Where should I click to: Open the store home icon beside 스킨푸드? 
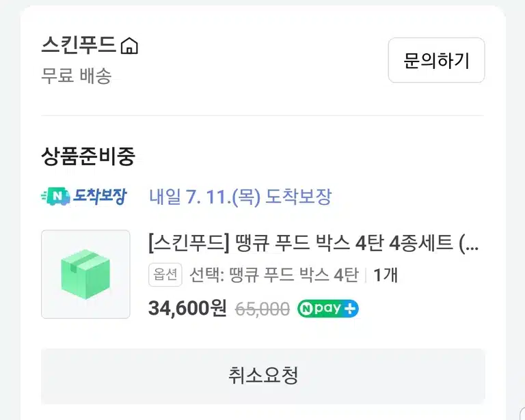(x=129, y=46)
